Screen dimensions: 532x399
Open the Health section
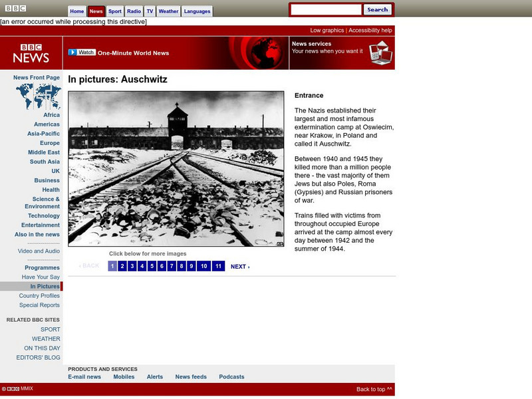pyautogui.click(x=51, y=190)
